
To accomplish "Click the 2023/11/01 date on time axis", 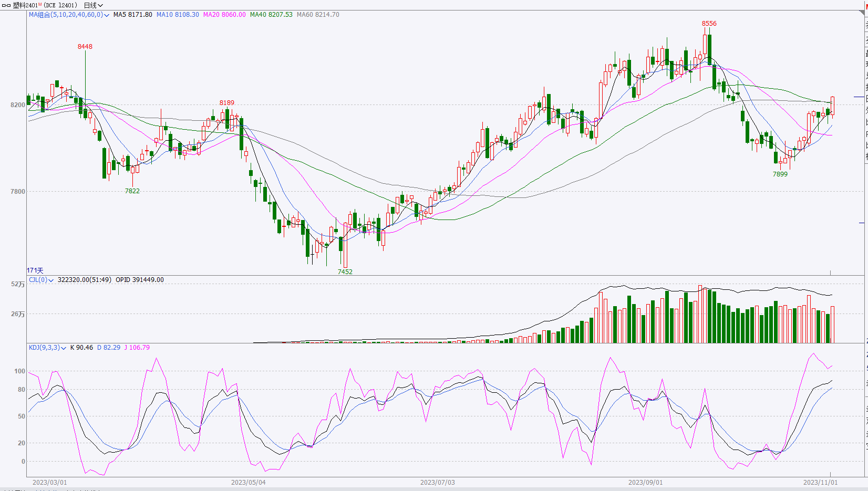I will [x=820, y=482].
